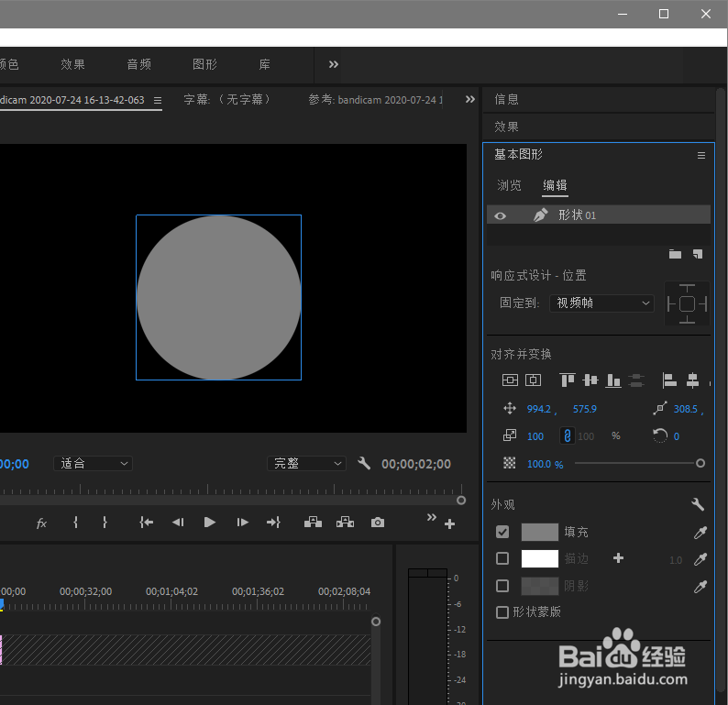This screenshot has width=728, height=705.
Task: Toggle the scale lock link icon
Action: click(567, 435)
